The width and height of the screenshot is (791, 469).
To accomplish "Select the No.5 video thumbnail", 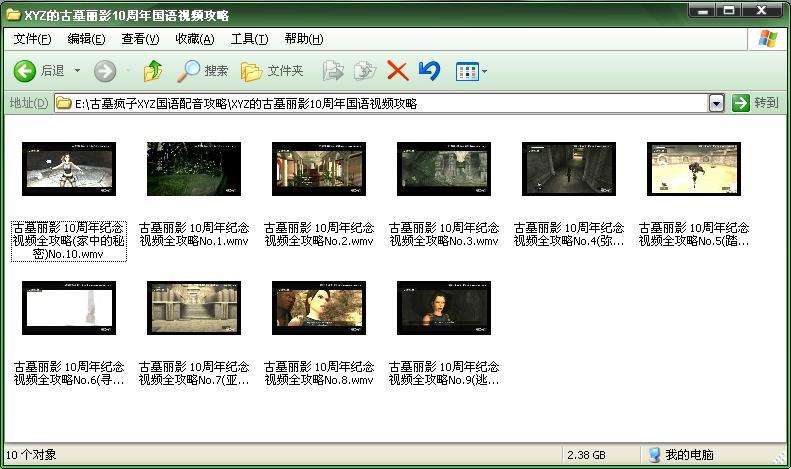I will pyautogui.click(x=694, y=169).
